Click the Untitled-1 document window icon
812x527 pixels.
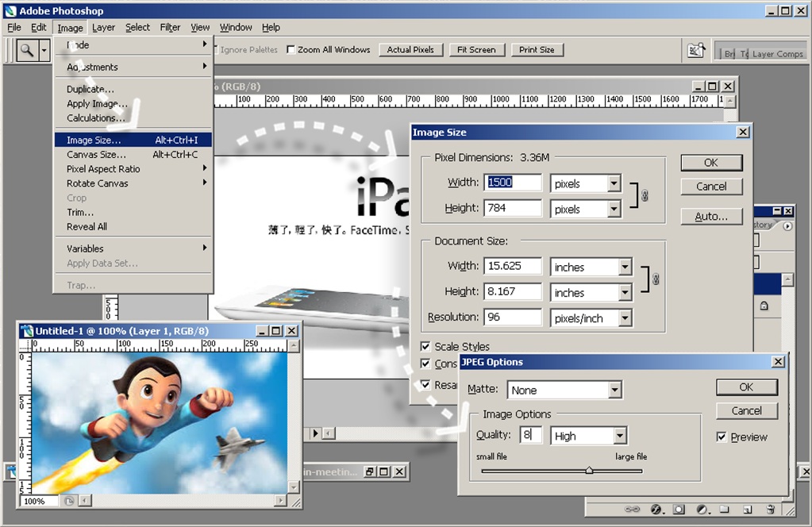coord(27,331)
